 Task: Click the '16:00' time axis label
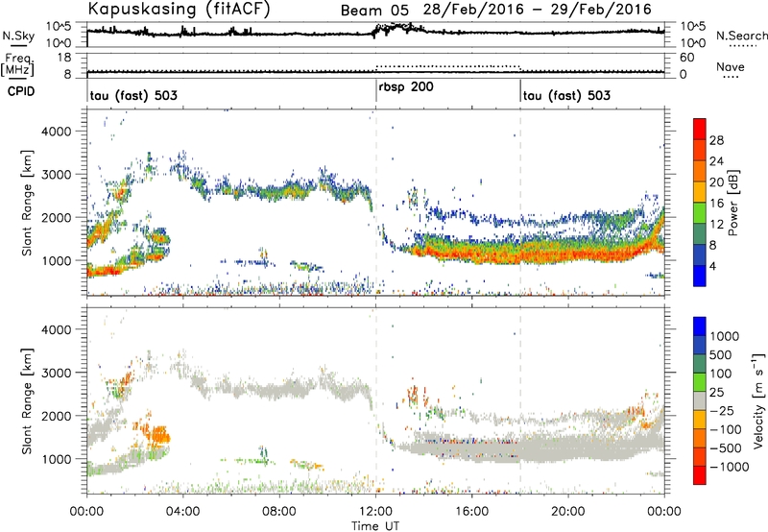click(x=471, y=512)
